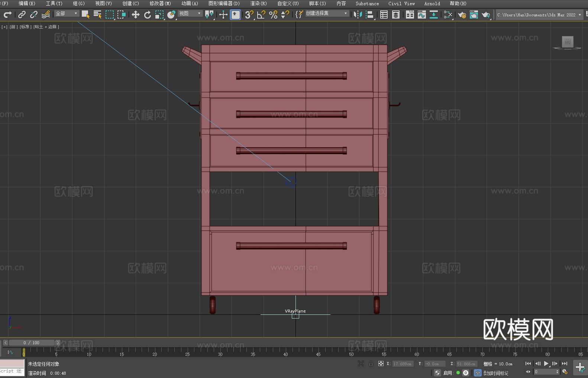
Task: Click the Align tool icon
Action: [370, 14]
